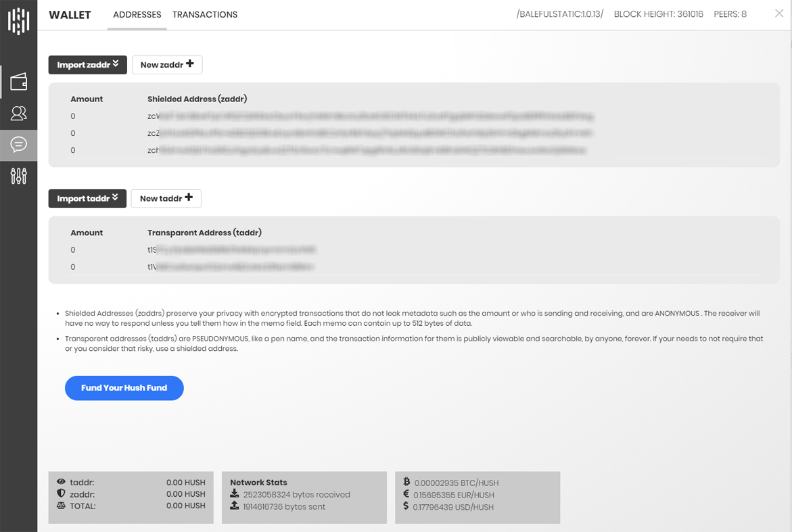Click the 0.00002935 BTC/HUSH rate

point(457,483)
